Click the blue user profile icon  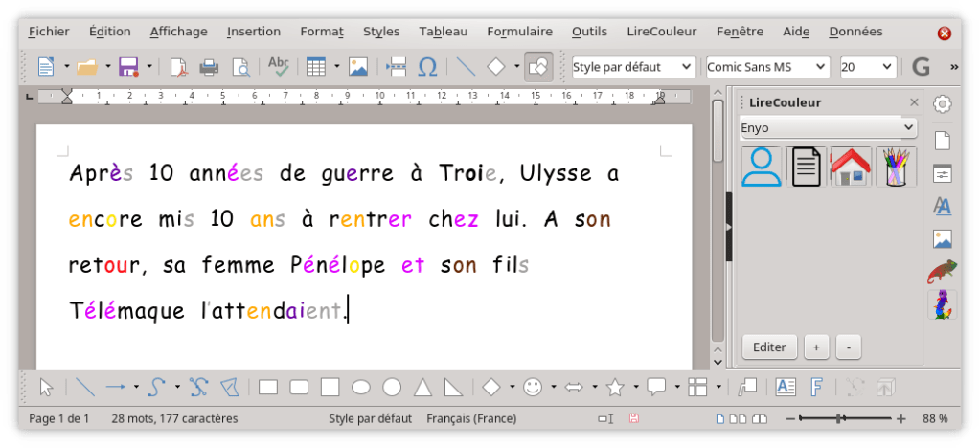click(x=762, y=167)
